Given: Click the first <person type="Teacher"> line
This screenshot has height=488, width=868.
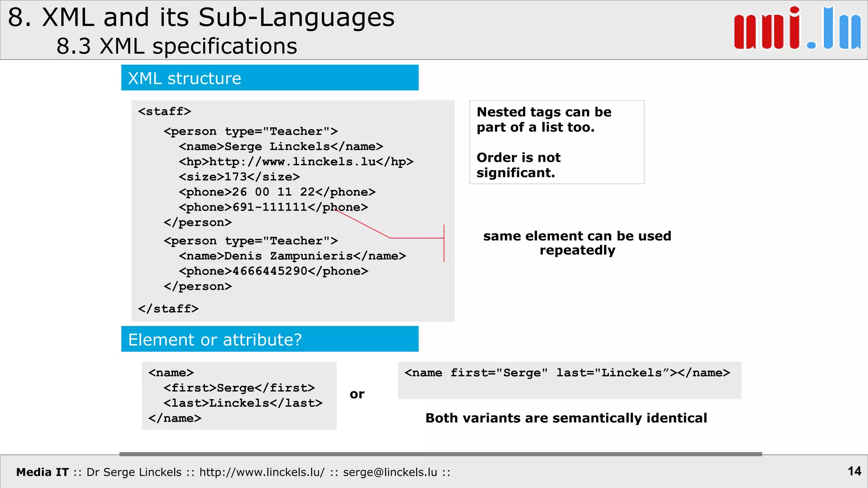Looking at the screenshot, I should 250,131.
